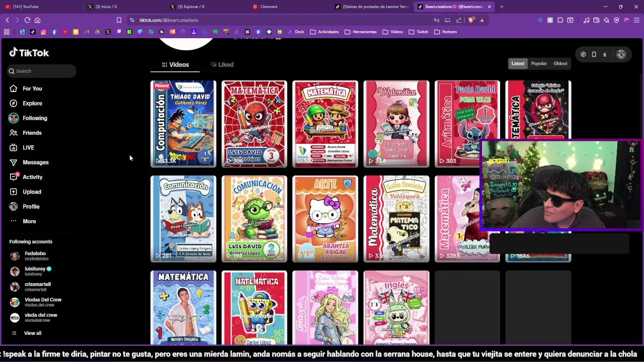Toggle the crossed-out connection icon in address bar
The height and width of the screenshot is (362, 644).
click(436, 20)
